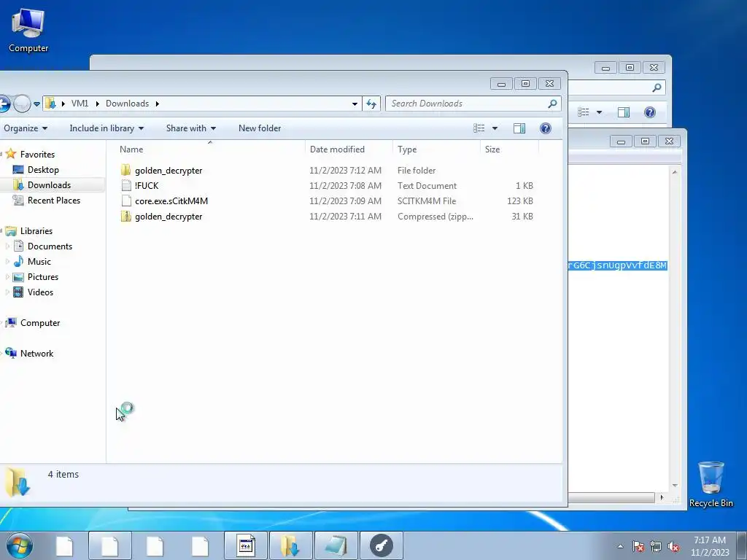The image size is (747, 560).
Task: Select Favorites in the navigation pane
Action: (x=37, y=155)
